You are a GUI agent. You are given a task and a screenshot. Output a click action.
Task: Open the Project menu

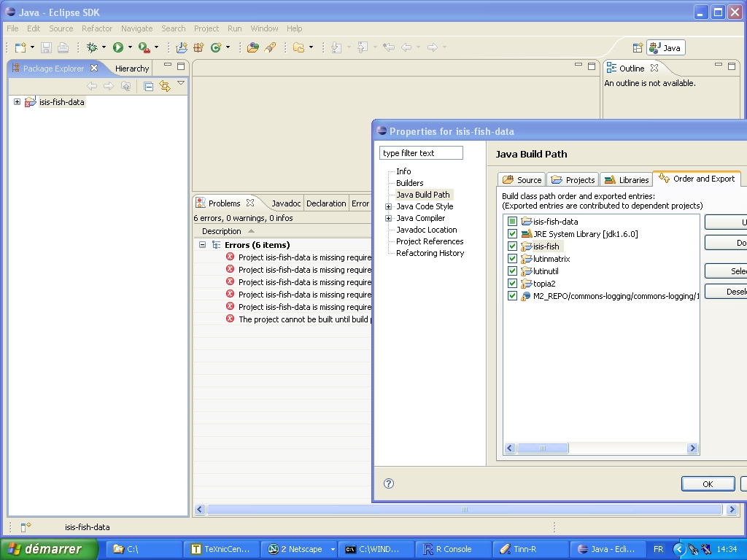tap(206, 28)
